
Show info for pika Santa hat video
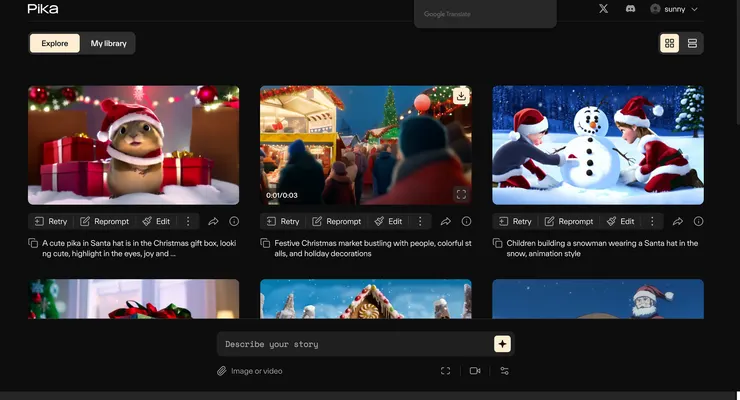pyautogui.click(x=234, y=221)
